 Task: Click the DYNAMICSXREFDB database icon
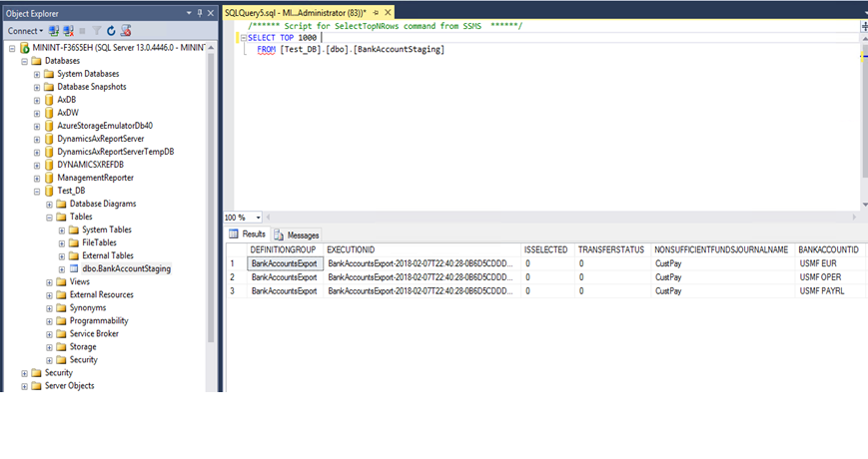49,165
